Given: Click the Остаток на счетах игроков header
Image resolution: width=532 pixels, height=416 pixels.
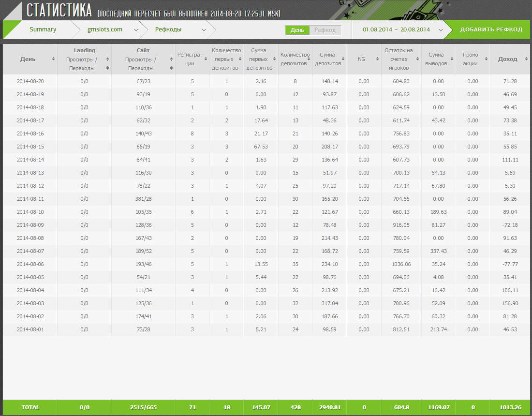Looking at the screenshot, I should [x=399, y=59].
